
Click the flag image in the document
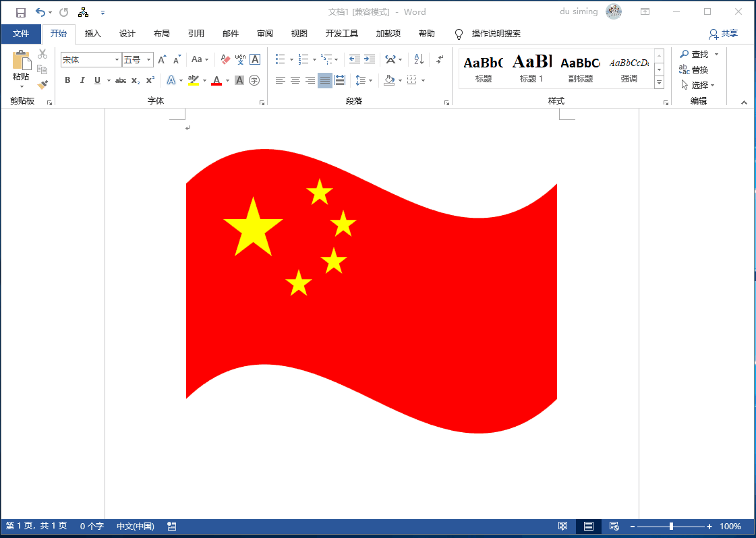tap(371, 291)
